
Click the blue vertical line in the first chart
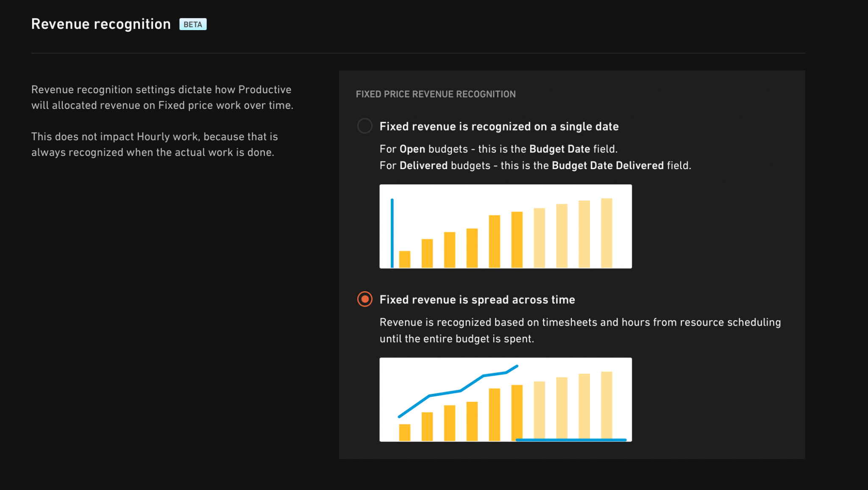(392, 233)
